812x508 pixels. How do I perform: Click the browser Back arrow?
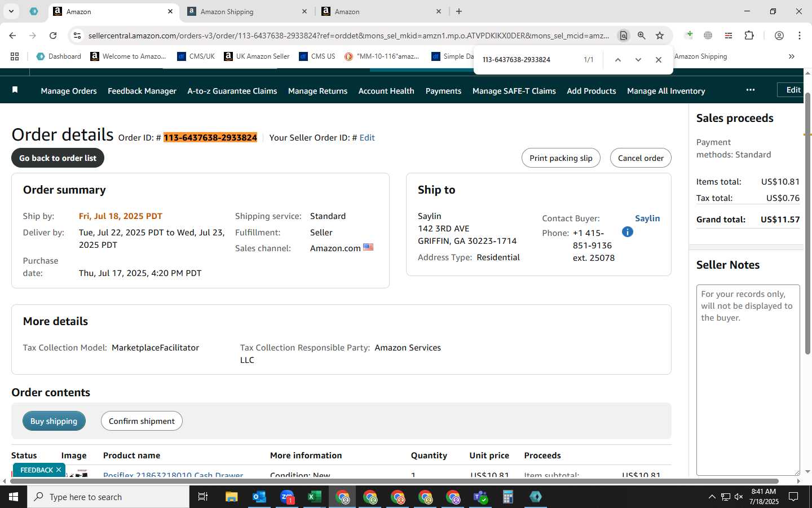pyautogui.click(x=12, y=36)
